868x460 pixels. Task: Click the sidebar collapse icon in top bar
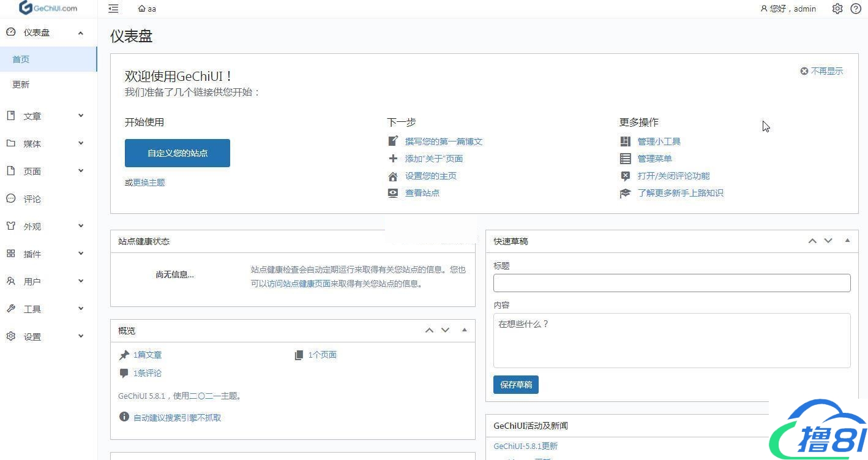113,9
